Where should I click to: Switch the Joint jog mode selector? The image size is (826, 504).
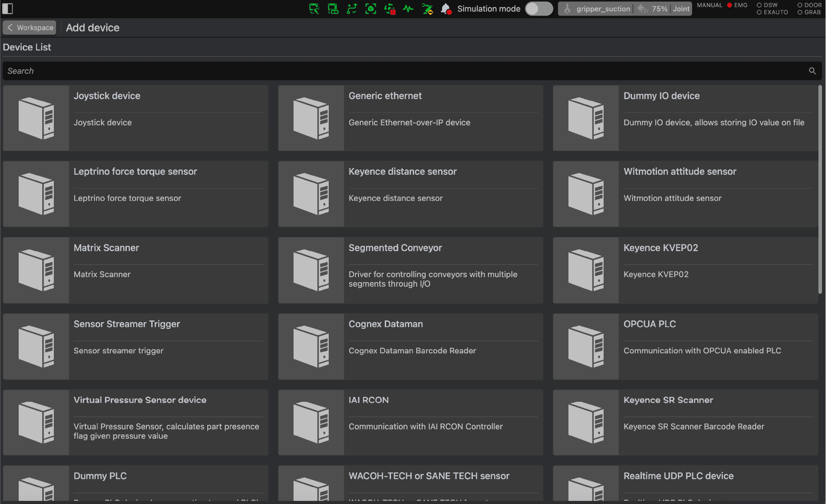coord(681,9)
